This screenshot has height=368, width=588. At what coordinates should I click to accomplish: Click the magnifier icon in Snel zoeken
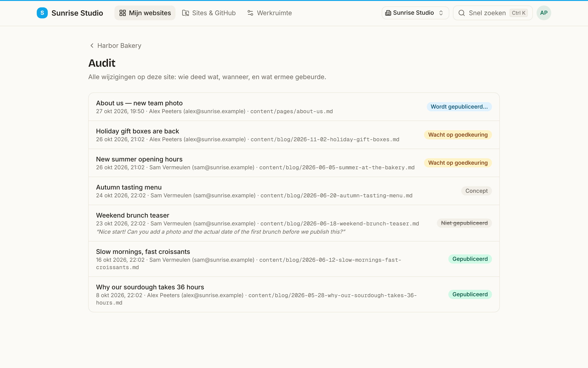point(461,13)
